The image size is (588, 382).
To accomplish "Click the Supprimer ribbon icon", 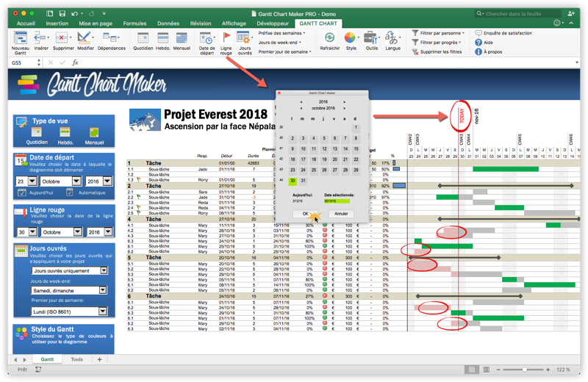I will click(x=62, y=38).
